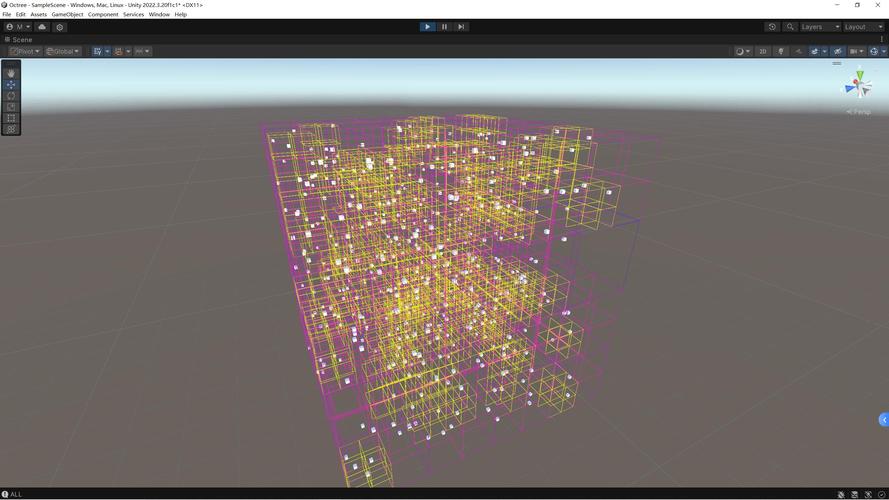Select the Hand view tool

tap(11, 73)
